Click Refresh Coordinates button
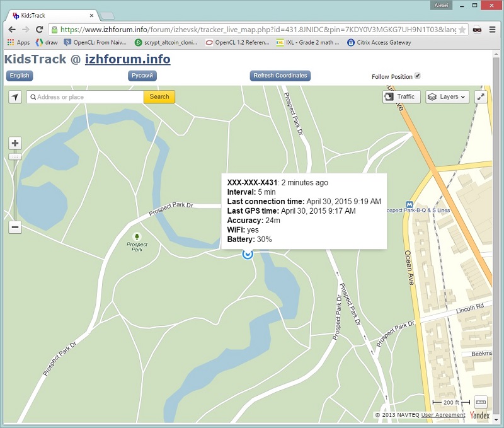The width and height of the screenshot is (504, 428). [x=280, y=76]
